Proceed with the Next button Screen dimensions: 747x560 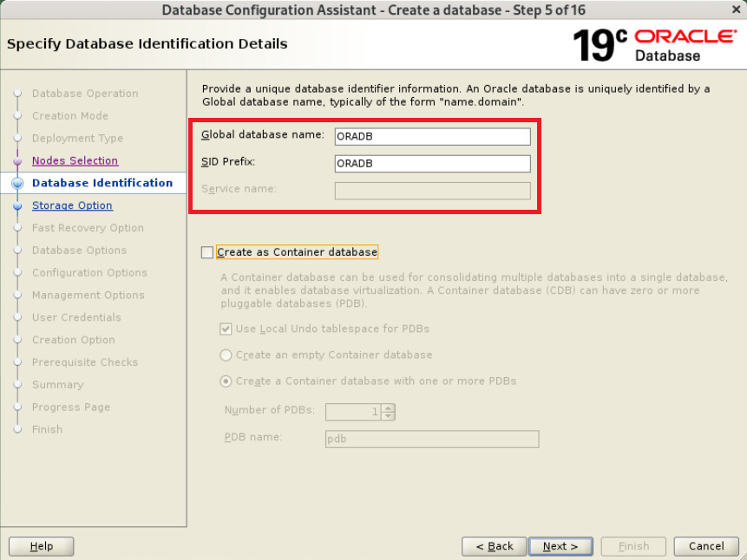(x=560, y=546)
